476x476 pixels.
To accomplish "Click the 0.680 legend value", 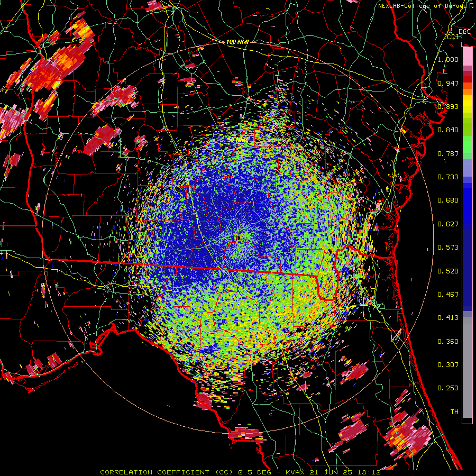I will [448, 200].
